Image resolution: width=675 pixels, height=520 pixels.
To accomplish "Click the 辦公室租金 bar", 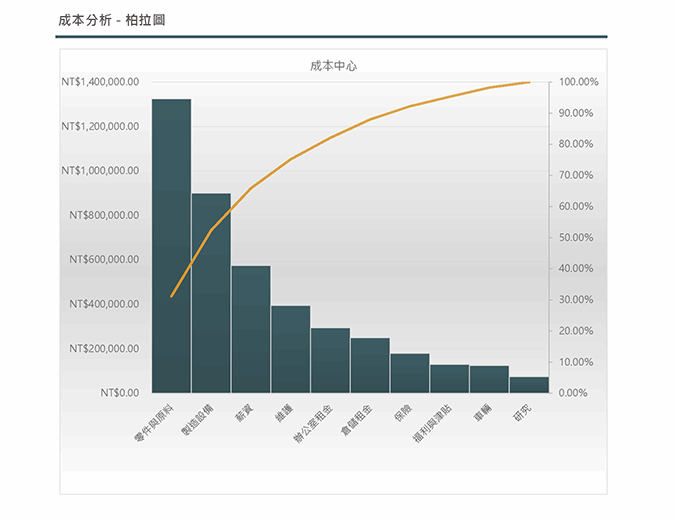I will (x=330, y=360).
